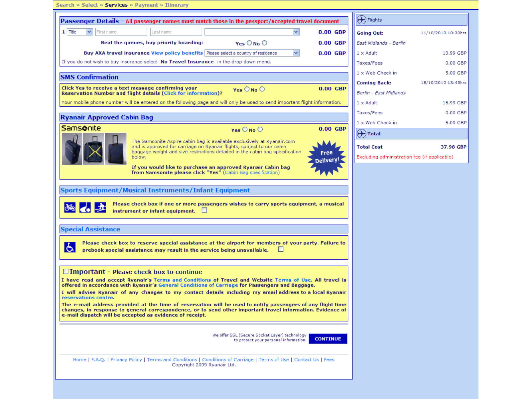Tick the Important terms acceptance checkbox
This screenshot has width=532, height=399.
point(66,271)
